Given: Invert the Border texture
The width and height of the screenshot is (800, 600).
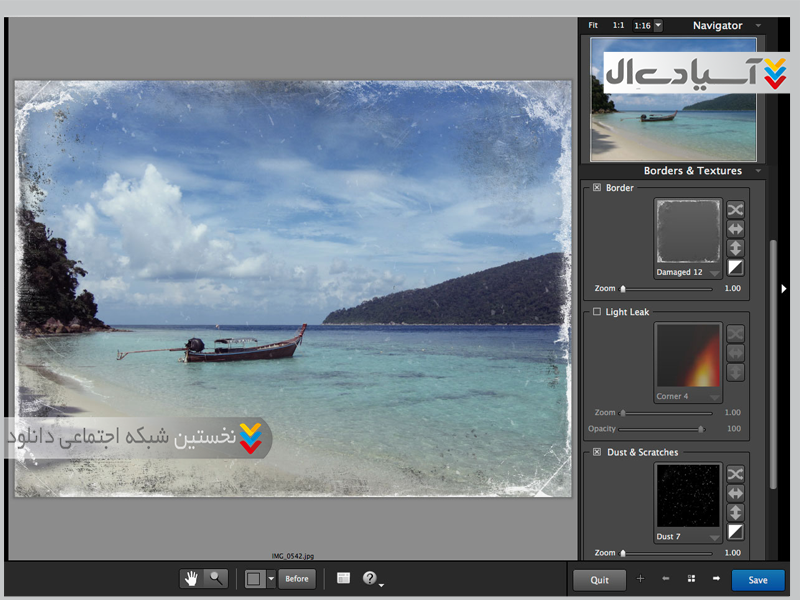Looking at the screenshot, I should coord(735,267).
